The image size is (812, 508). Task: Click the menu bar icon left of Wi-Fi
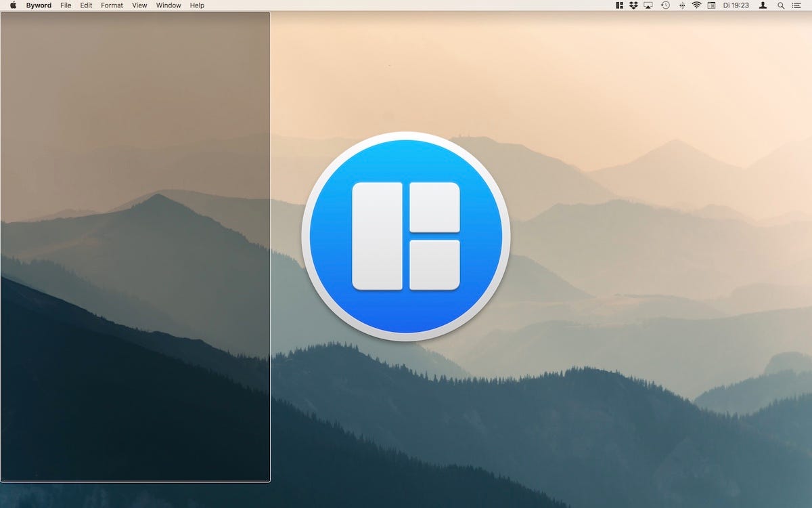click(681, 5)
